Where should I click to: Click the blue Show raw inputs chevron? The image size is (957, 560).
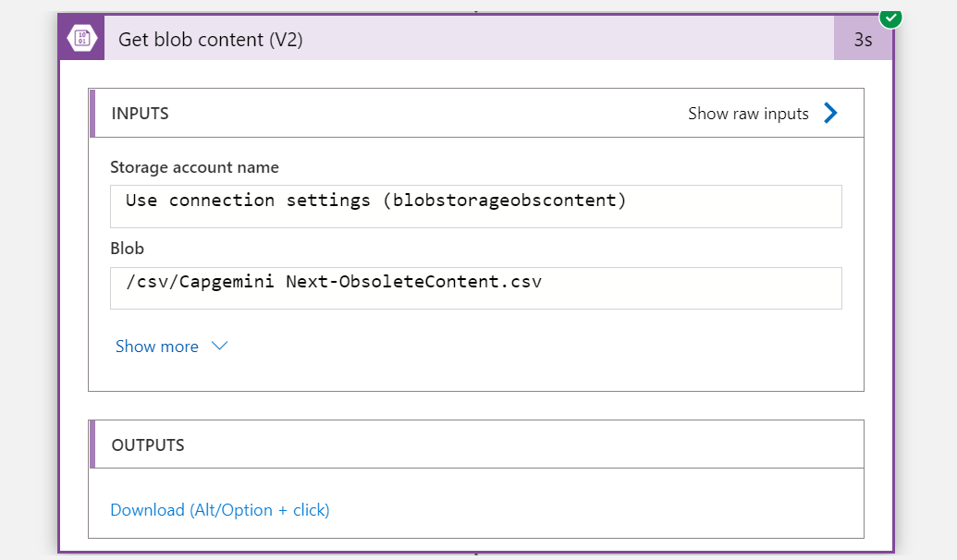tap(830, 113)
